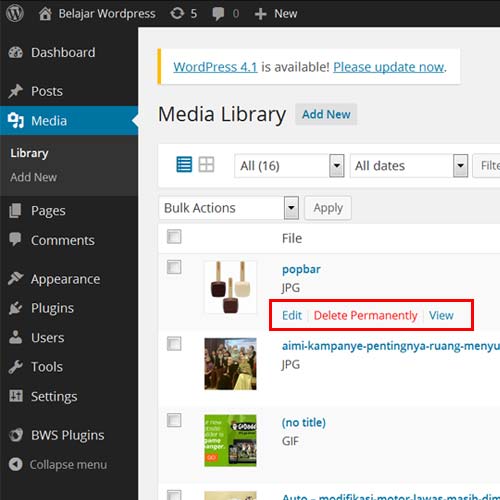Tick the select-all checkbox beside File

[x=174, y=237]
